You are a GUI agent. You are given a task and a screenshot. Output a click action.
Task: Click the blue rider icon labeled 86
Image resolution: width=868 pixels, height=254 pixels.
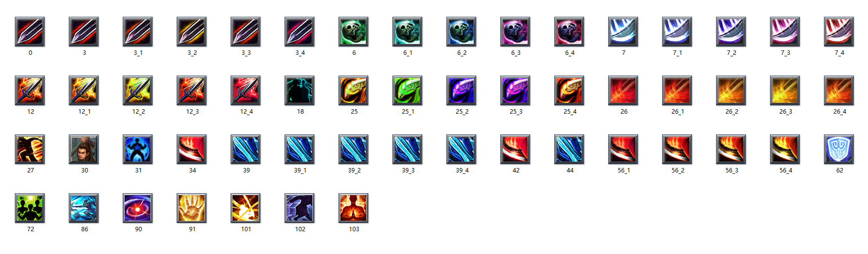(84, 208)
